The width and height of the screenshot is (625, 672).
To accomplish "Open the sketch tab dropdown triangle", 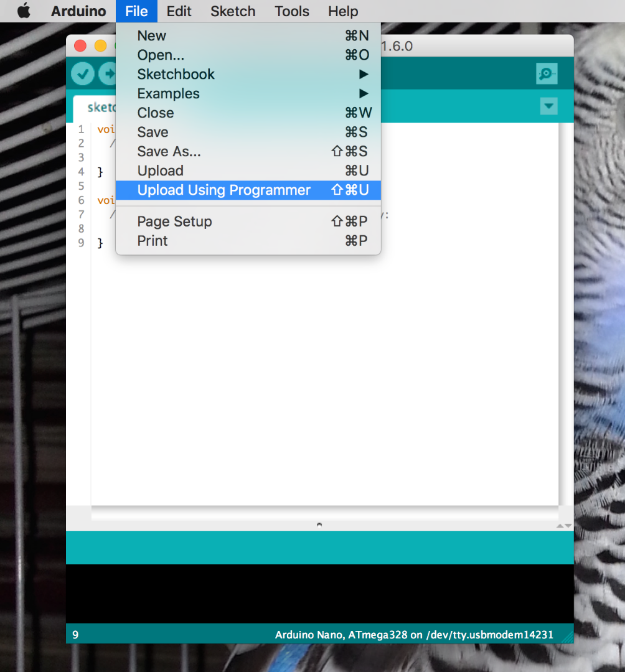I will (x=548, y=106).
